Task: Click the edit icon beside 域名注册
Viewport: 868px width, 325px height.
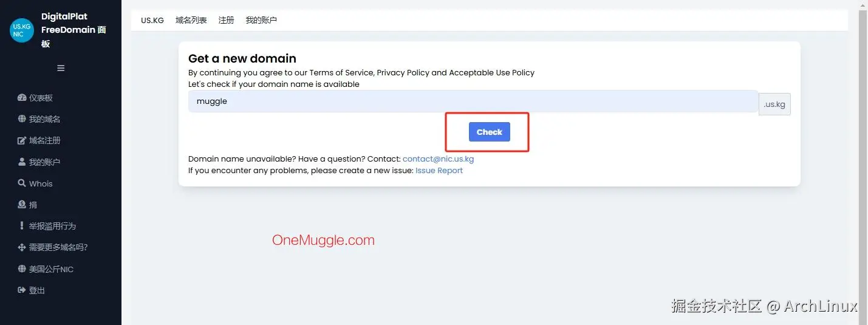Action: coord(22,141)
